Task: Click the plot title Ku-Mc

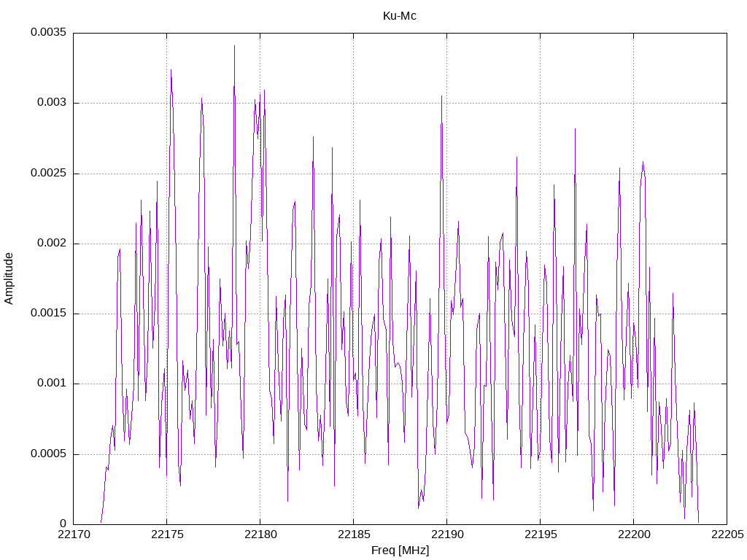Action: tap(399, 16)
